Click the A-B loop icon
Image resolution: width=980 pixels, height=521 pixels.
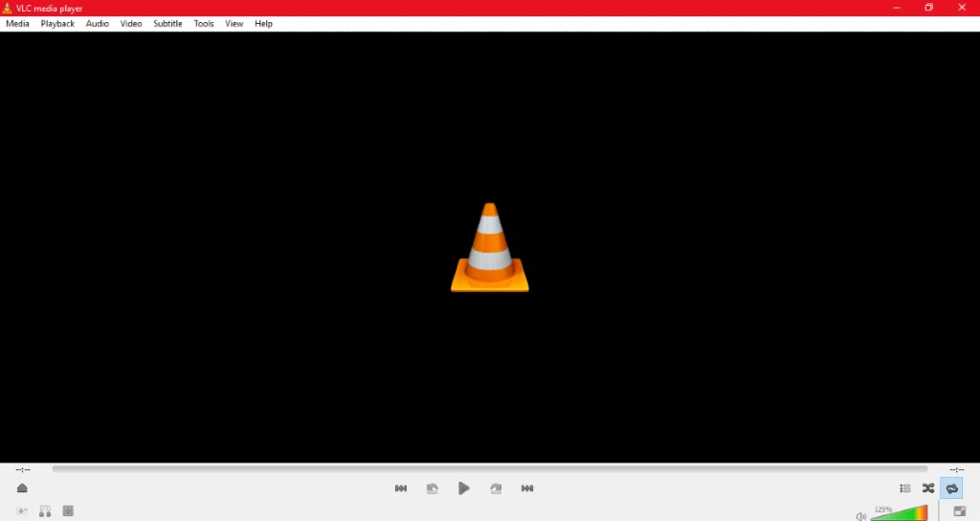pos(45,511)
